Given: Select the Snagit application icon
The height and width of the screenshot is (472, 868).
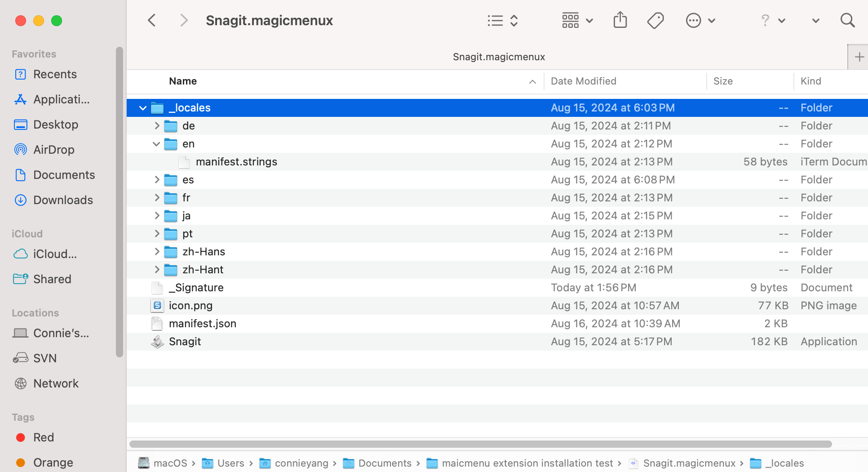Looking at the screenshot, I should point(157,342).
